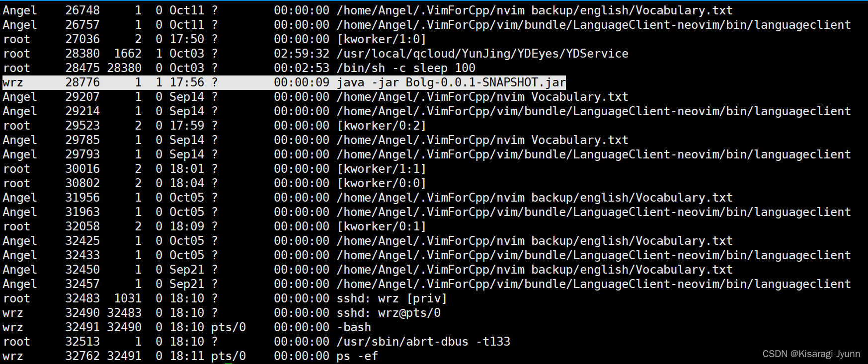
Task: Select the sshd: wrz [priv] entry
Action: pos(392,298)
